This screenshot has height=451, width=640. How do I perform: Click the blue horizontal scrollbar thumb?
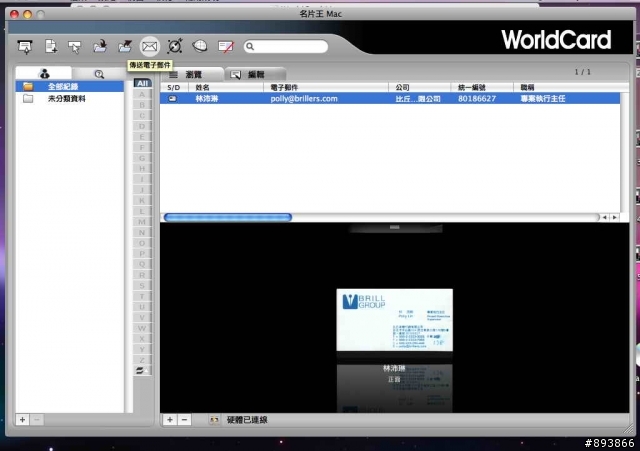click(228, 217)
